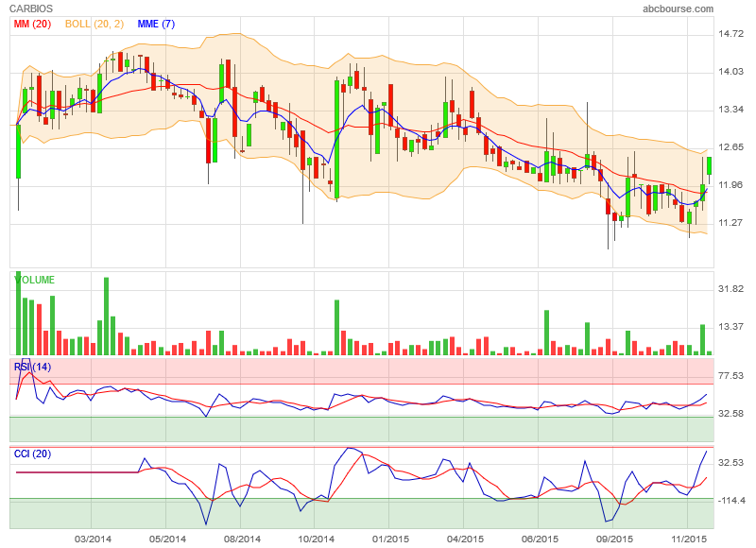756x548 pixels.
Task: Click the CCI (20) indicator label
Action: [x=32, y=454]
